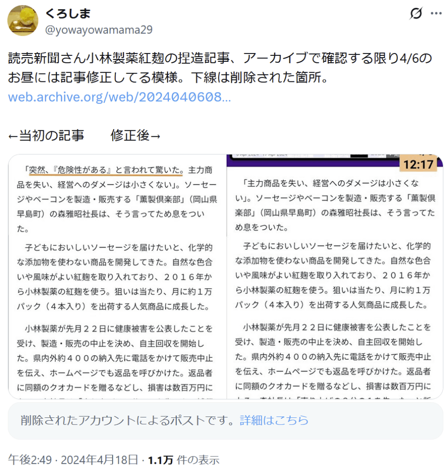448x476 pixels.
Task: Click the paragraph starting 小林製薬が先月 in right image
Action: coord(333,357)
